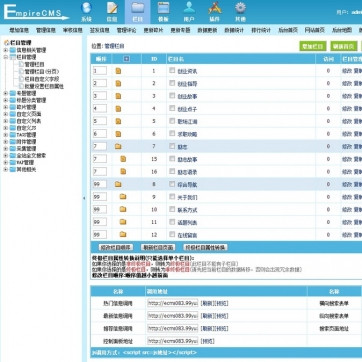This screenshot has height=362, width=362.
Task: Expand the 自定义页面 tree node
Action: pyautogui.click(x=5, y=114)
